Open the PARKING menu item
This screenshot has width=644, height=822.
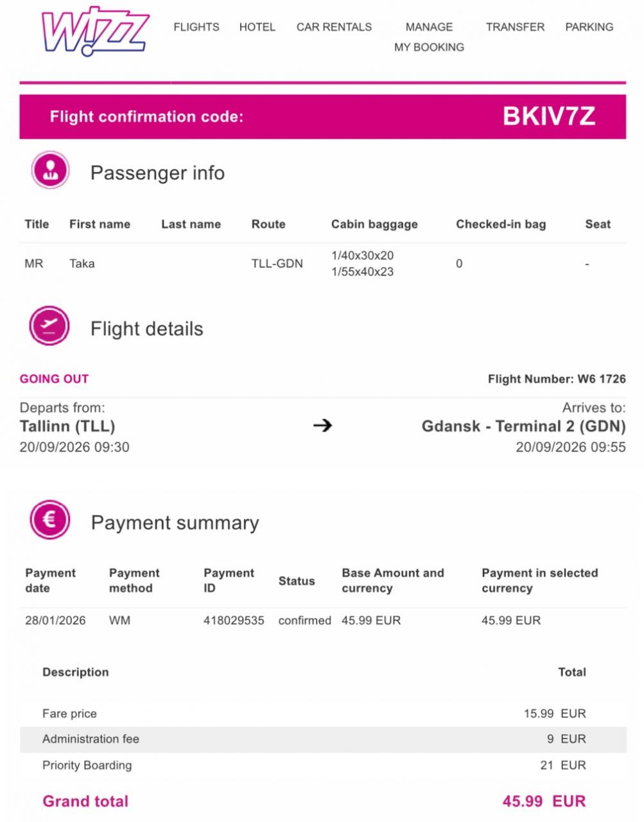coord(589,27)
